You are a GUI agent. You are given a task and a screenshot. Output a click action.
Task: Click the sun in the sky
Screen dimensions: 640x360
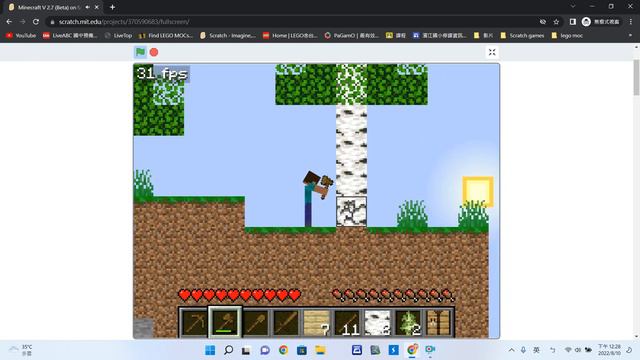(478, 191)
